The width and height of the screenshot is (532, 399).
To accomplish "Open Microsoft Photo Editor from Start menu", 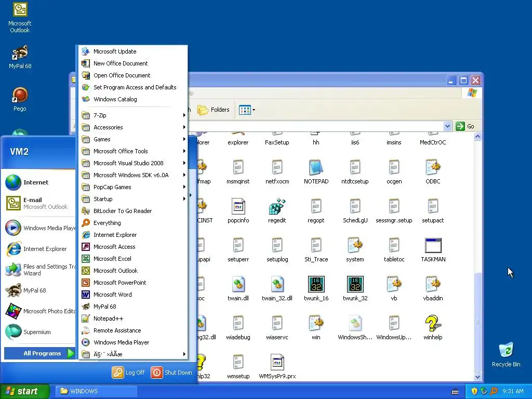I will (39, 311).
